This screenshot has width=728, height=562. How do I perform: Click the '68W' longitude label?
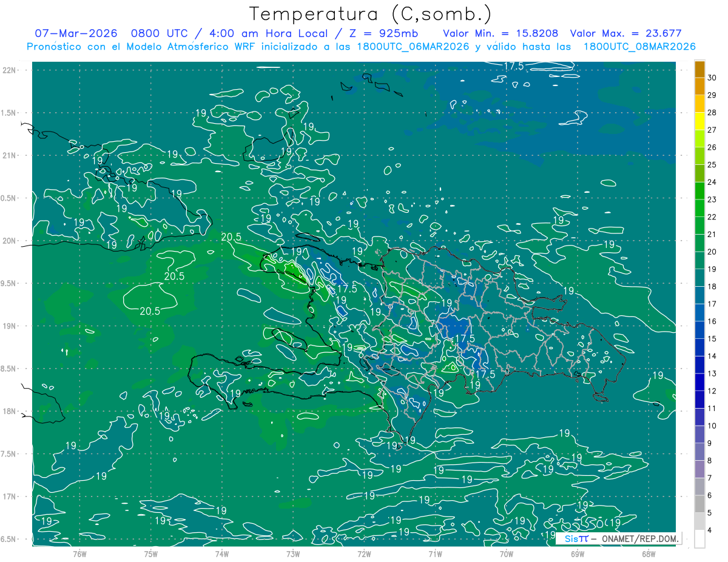tap(649, 554)
